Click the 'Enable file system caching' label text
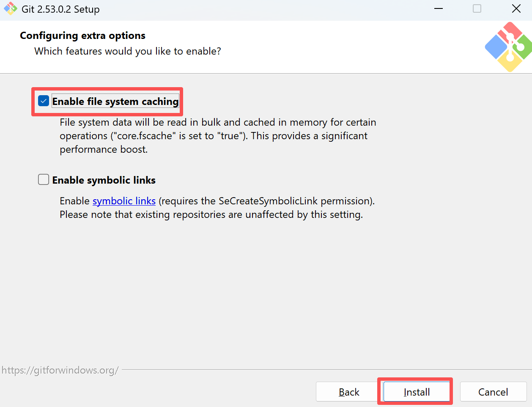The width and height of the screenshot is (532, 407). 115,102
